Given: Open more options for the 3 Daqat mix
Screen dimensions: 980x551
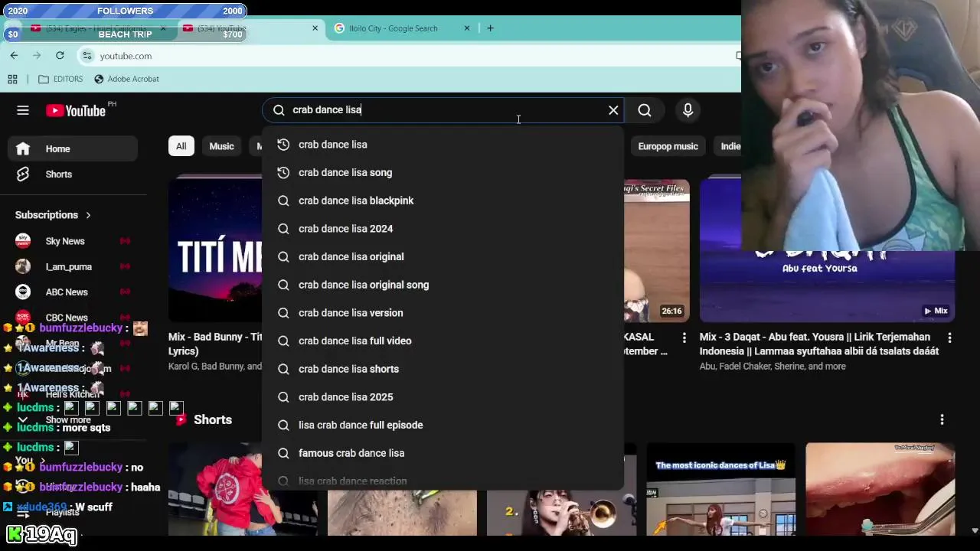Looking at the screenshot, I should coord(949,337).
